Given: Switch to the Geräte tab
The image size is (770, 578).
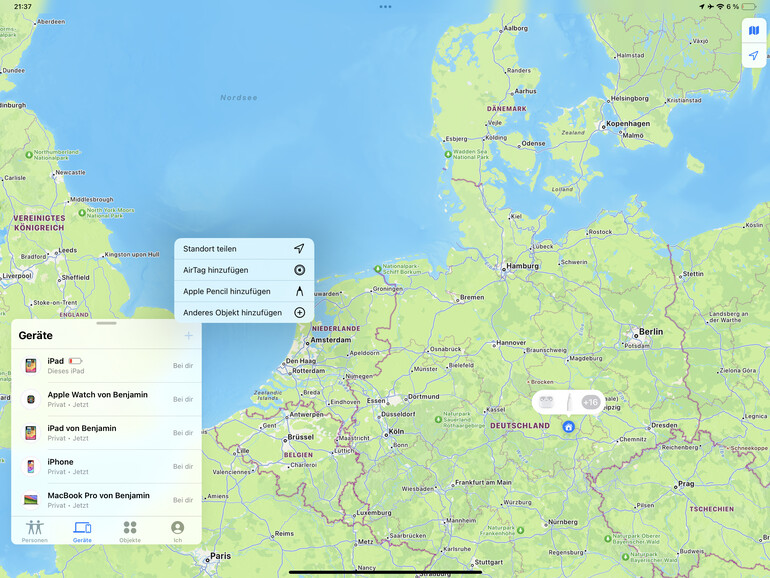Looking at the screenshot, I should pyautogui.click(x=82, y=531).
